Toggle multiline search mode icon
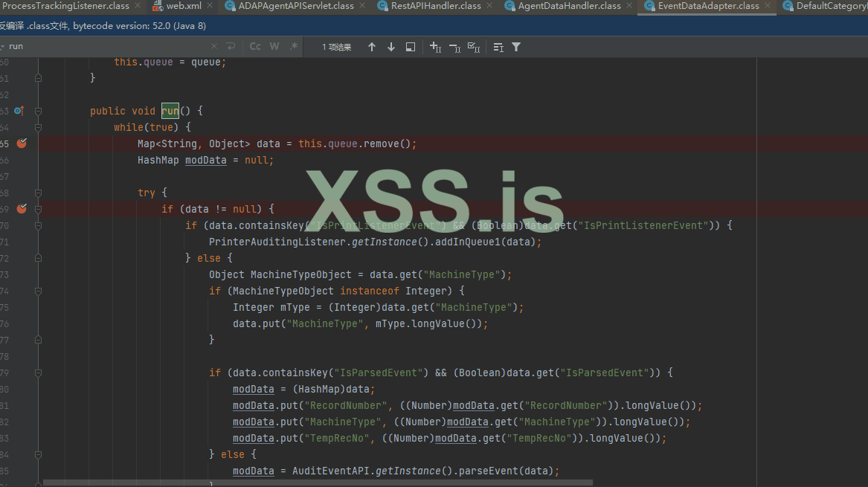The height and width of the screenshot is (487, 868). (498, 47)
